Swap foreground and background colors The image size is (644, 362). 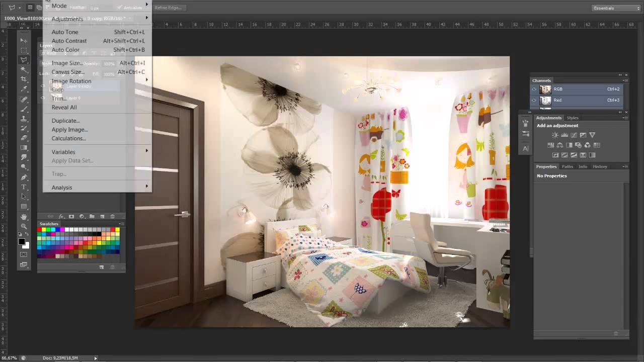click(27, 235)
